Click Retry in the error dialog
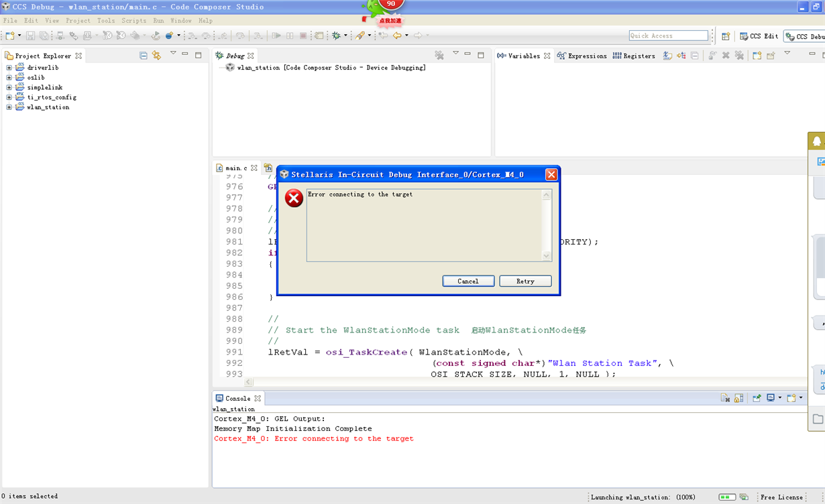Screen dimensions: 825x504 [525, 281]
